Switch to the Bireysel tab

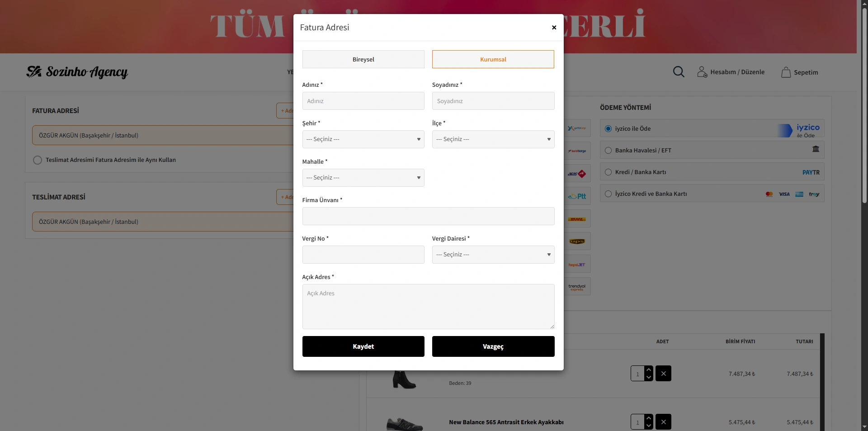pos(363,59)
